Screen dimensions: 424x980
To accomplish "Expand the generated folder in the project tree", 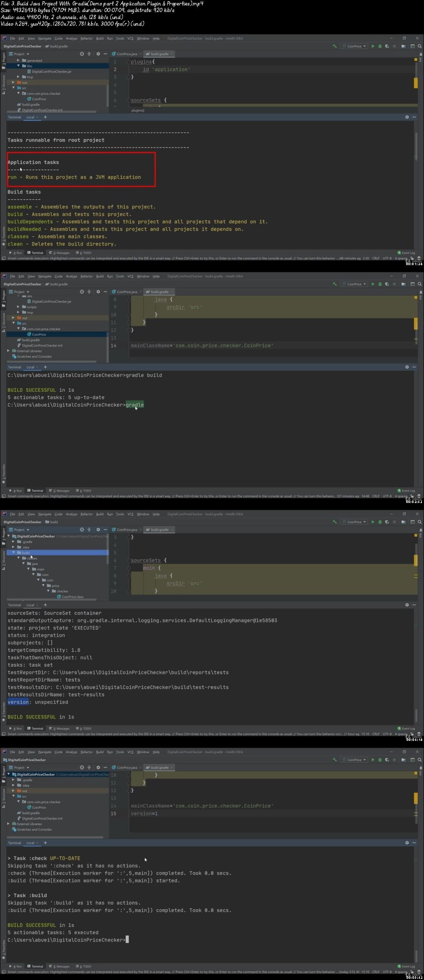I will (18, 60).
